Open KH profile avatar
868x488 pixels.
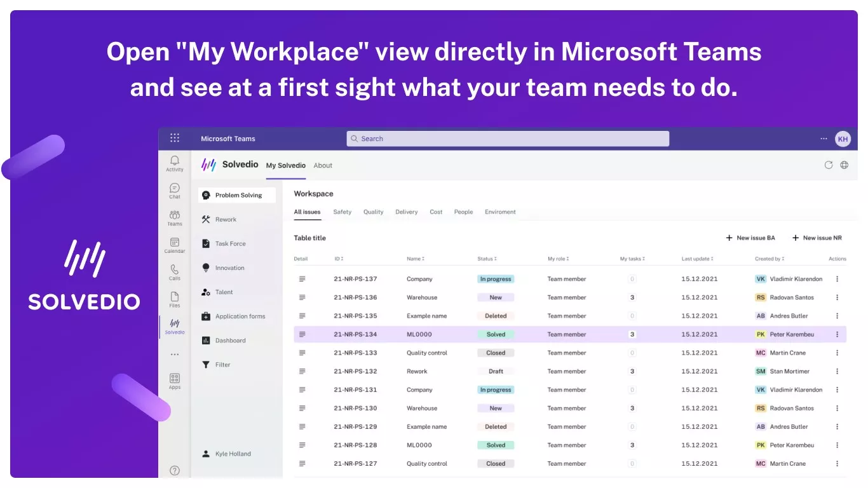click(843, 139)
